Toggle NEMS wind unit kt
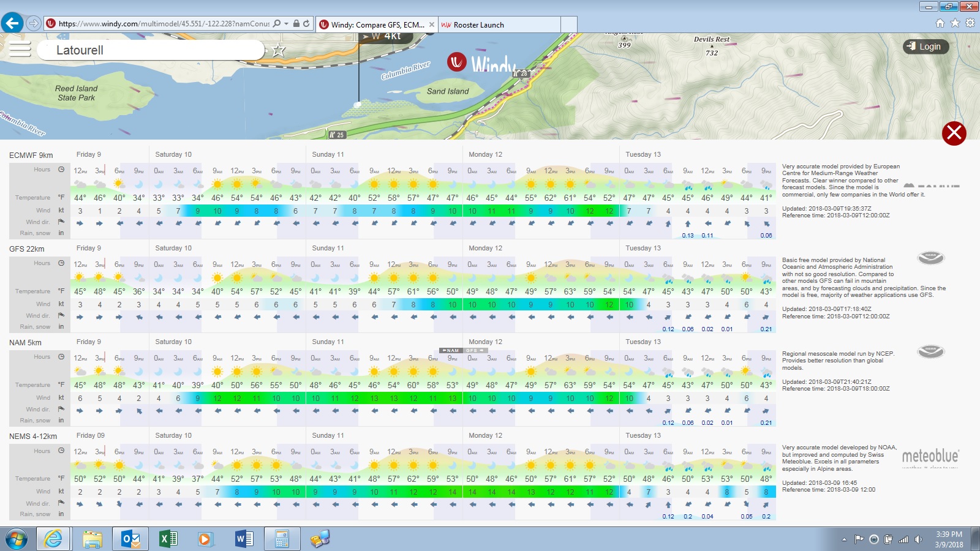Image resolution: width=980 pixels, height=551 pixels. (61, 491)
